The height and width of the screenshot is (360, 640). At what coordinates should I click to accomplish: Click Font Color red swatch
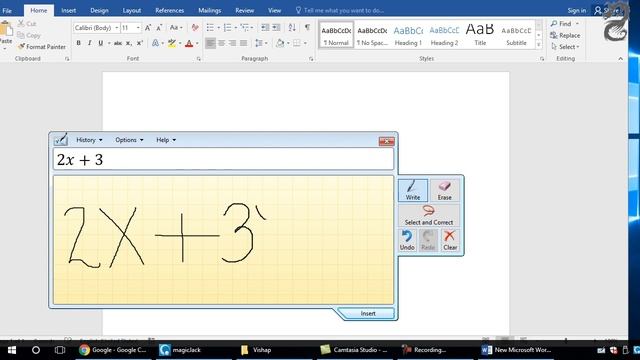click(189, 43)
